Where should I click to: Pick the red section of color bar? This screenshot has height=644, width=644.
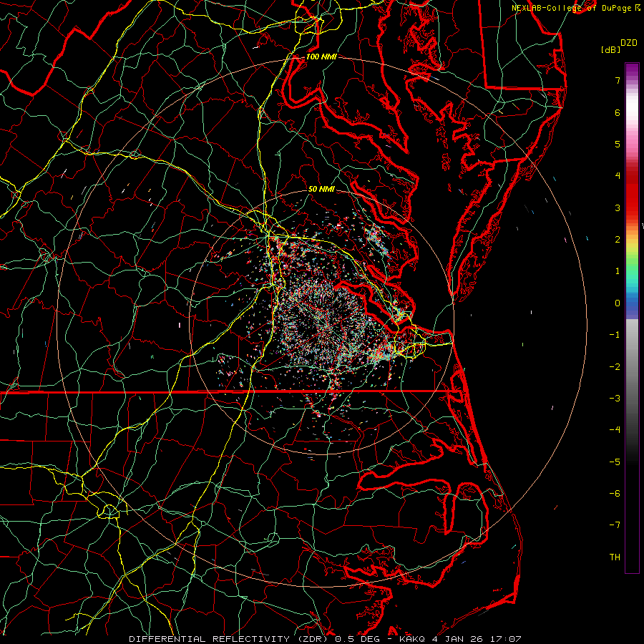(632, 193)
